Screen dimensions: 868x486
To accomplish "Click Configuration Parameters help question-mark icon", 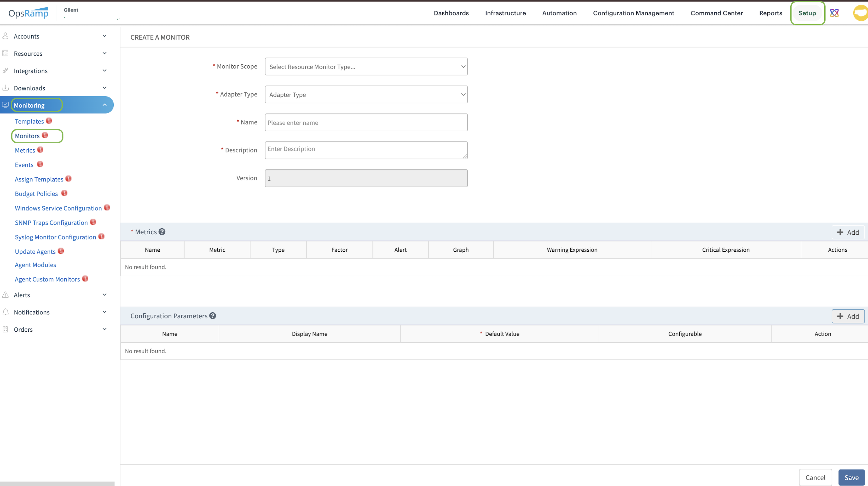I will 213,316.
